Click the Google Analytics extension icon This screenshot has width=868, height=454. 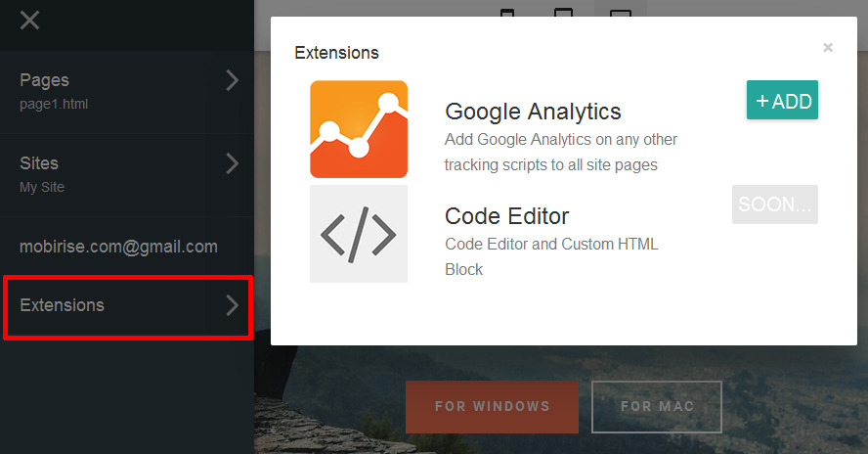click(359, 129)
